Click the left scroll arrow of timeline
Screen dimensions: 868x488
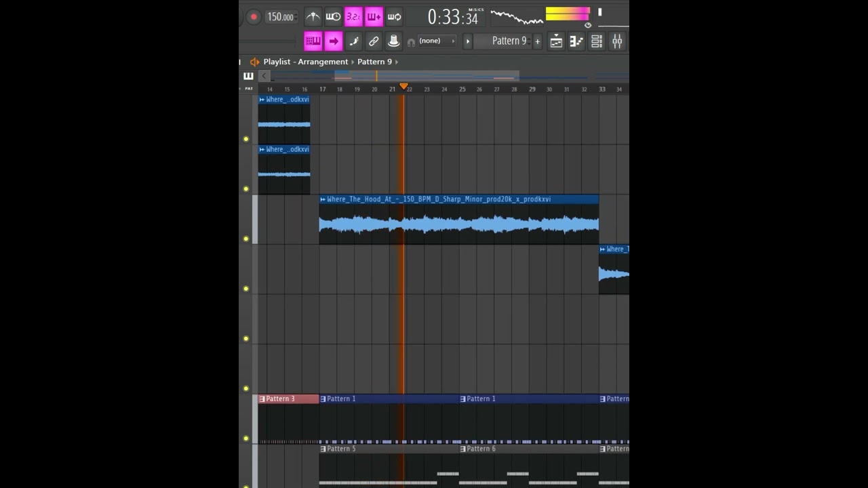[264, 76]
